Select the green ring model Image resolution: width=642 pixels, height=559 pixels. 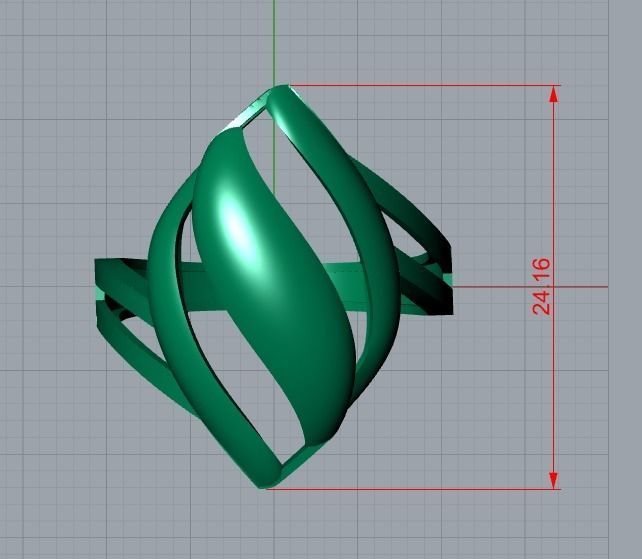274,287
